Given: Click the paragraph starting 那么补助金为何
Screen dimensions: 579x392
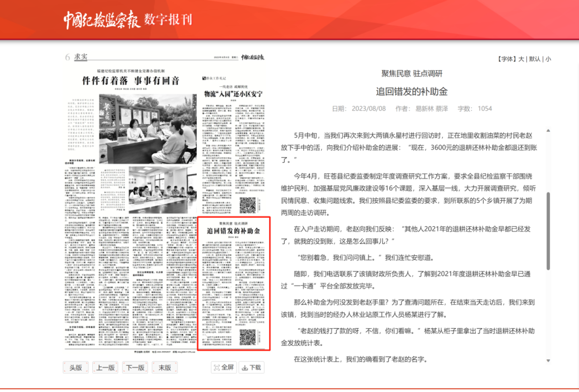Looking at the screenshot, I should click(408, 308).
